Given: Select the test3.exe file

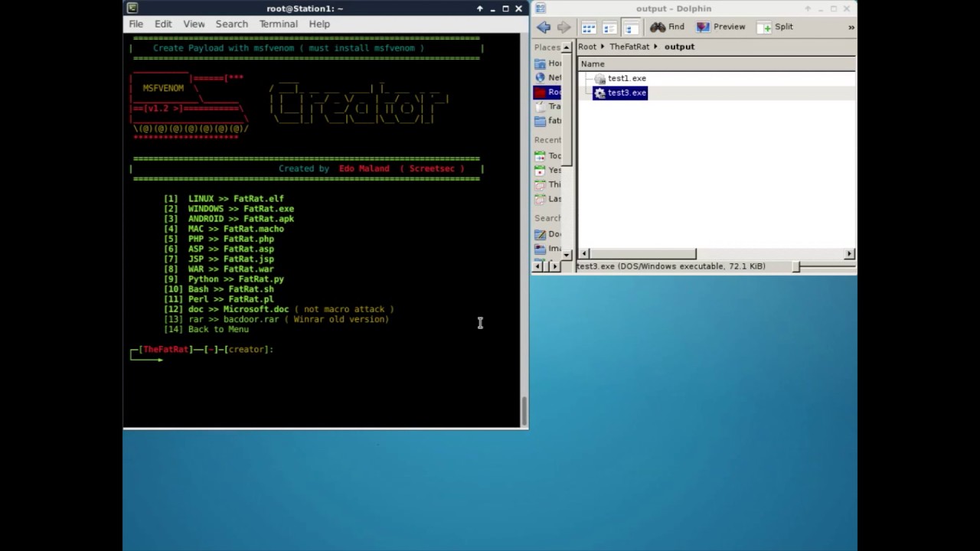Looking at the screenshot, I should (x=620, y=93).
